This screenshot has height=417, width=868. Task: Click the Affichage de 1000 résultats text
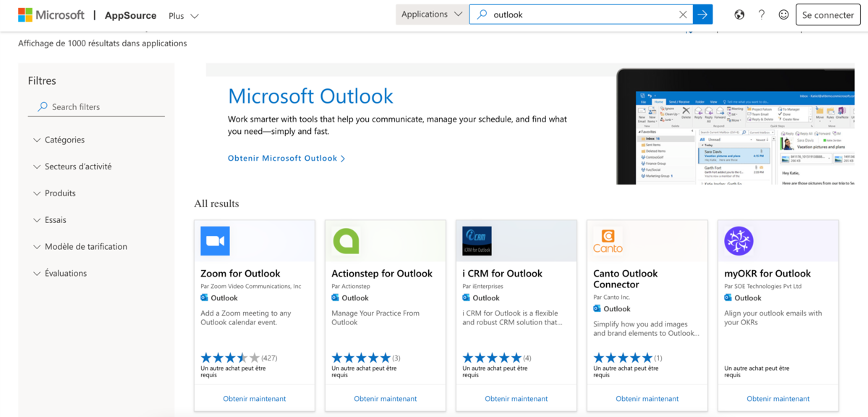click(x=103, y=43)
